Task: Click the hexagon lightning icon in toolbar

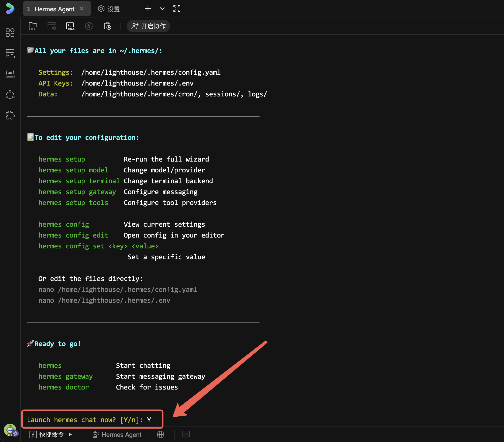Action: 89,26
